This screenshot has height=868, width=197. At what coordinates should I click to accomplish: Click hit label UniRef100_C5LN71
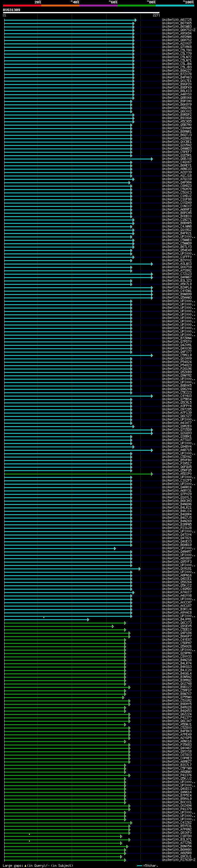coord(177,61)
